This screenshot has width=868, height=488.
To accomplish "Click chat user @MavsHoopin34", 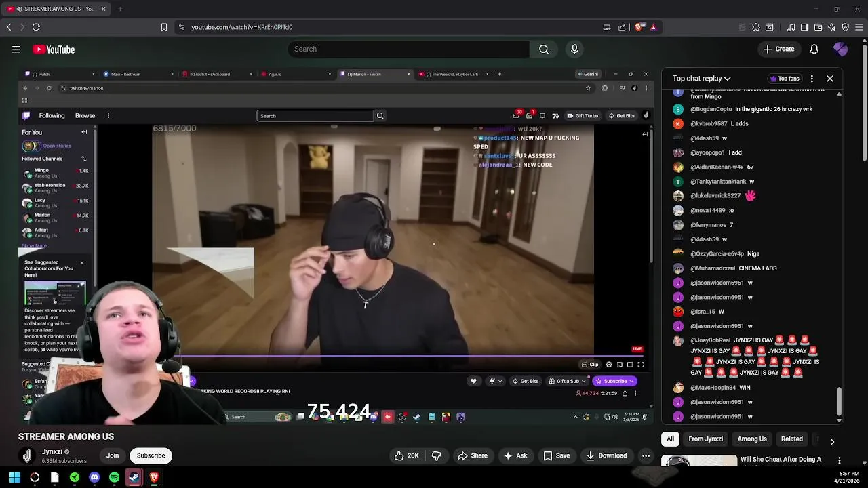I will [713, 388].
